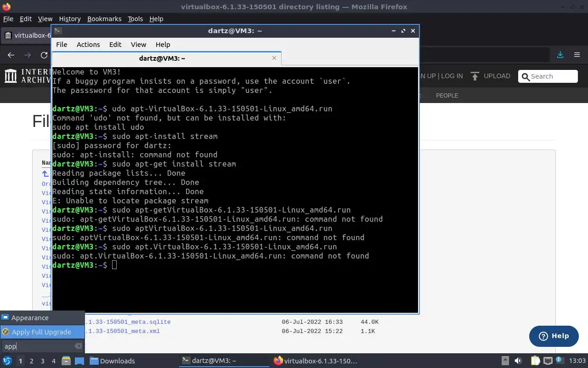Click the Firefox back arrow
The height and width of the screenshot is (368, 588).
pyautogui.click(x=11, y=55)
